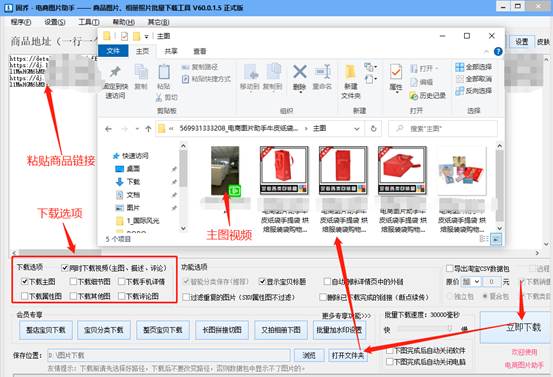The height and width of the screenshot is (377, 553).
Task: Click the Back arrow in explorer
Action: pos(108,129)
